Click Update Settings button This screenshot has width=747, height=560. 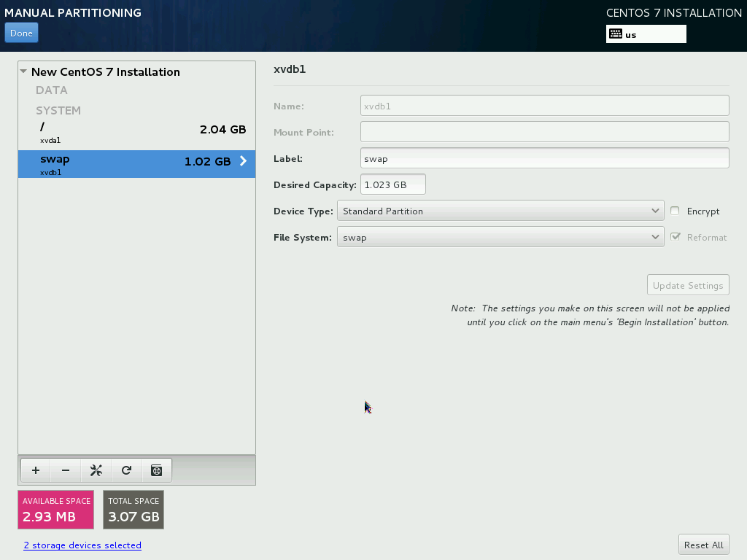(x=688, y=285)
